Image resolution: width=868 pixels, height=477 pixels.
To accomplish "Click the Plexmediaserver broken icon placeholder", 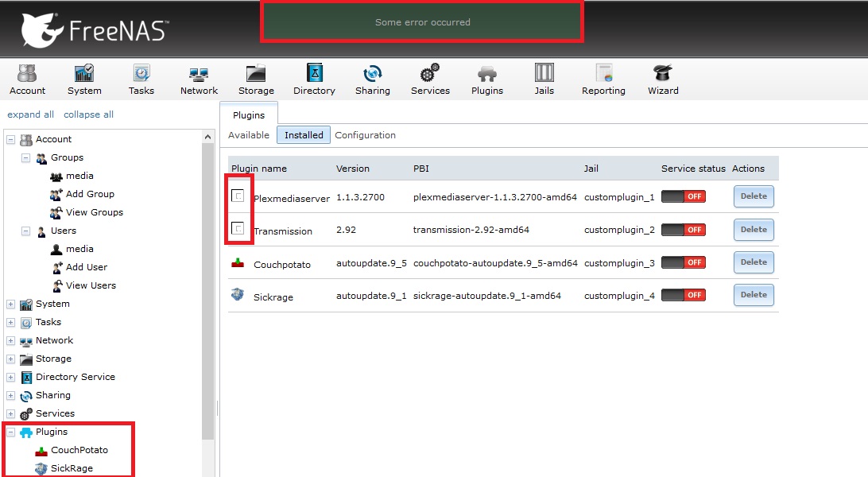I will point(238,196).
